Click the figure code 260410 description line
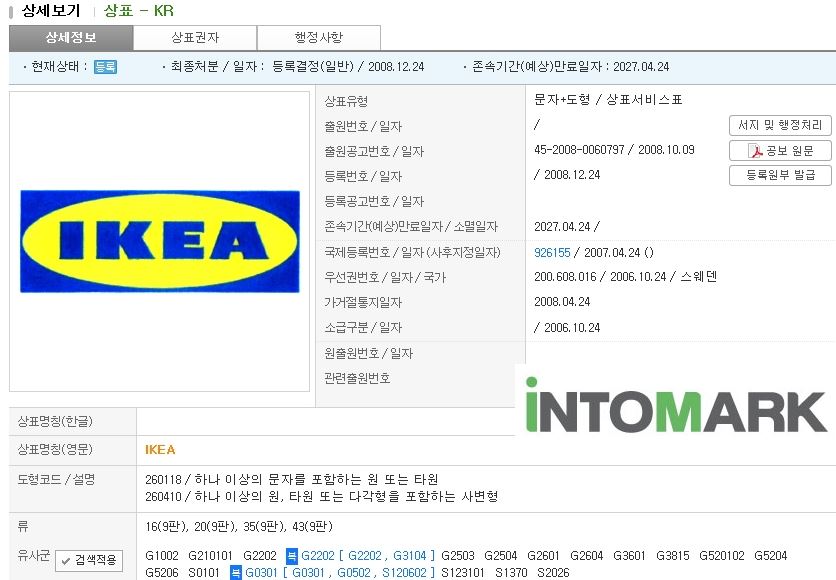836x580 pixels. point(321,496)
